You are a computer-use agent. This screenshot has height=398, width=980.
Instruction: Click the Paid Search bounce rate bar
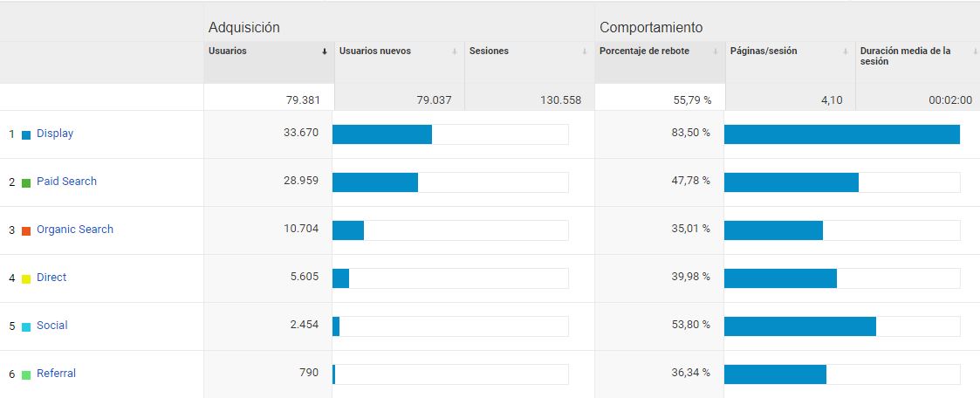coord(792,182)
